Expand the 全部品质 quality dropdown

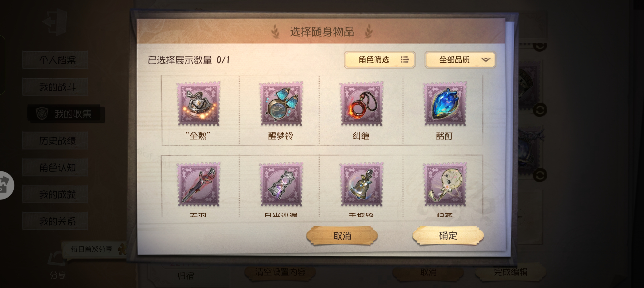pos(460,60)
